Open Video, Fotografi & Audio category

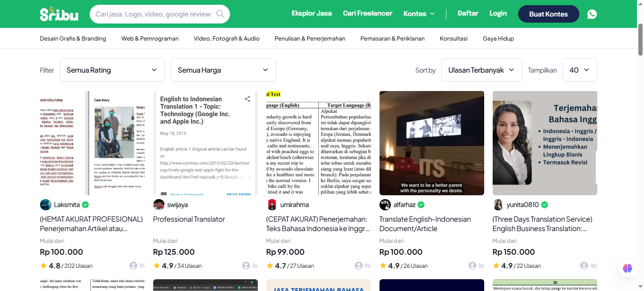227,39
